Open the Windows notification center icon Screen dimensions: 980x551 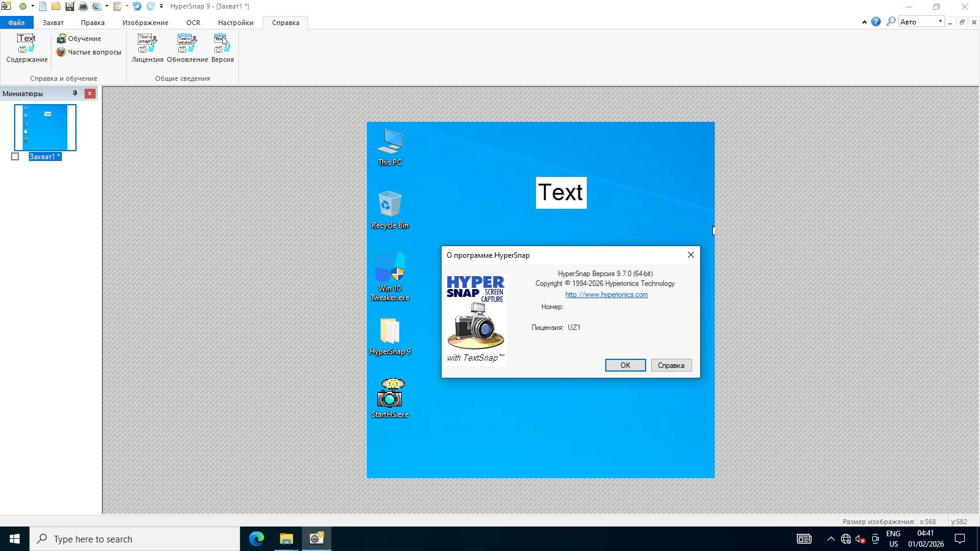pyautogui.click(x=960, y=539)
